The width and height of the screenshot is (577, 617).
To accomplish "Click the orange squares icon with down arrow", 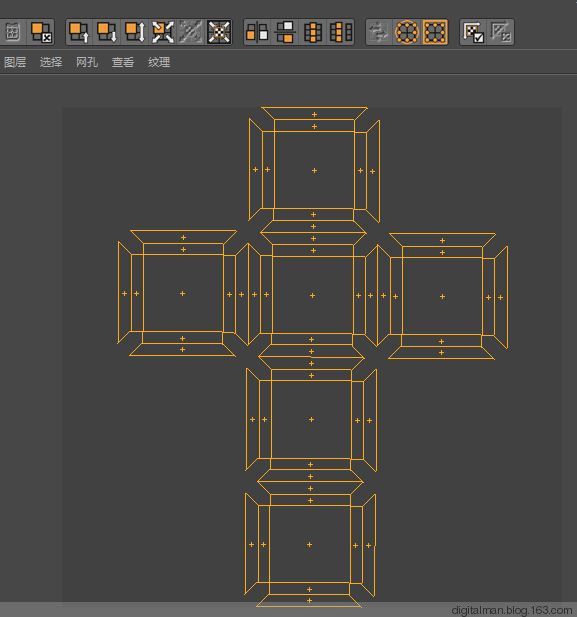I will coord(107,32).
